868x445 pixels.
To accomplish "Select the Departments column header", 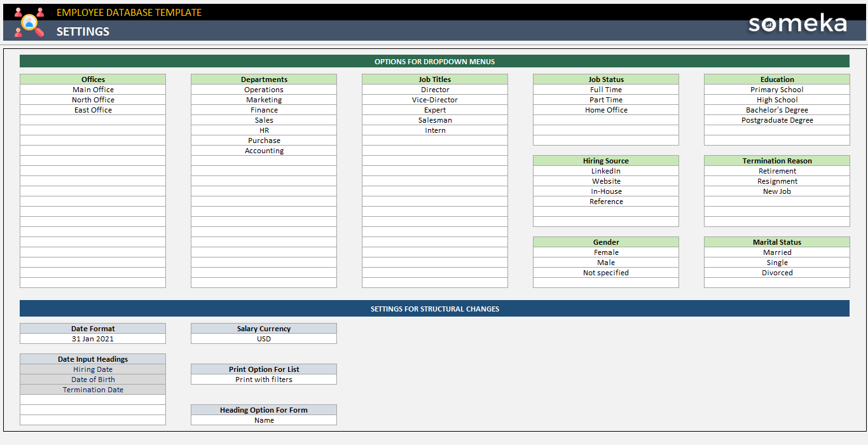I will click(x=263, y=79).
